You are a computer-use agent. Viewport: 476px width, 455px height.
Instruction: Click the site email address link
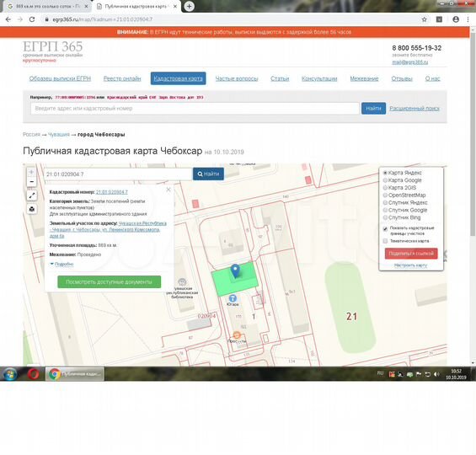pos(409,62)
